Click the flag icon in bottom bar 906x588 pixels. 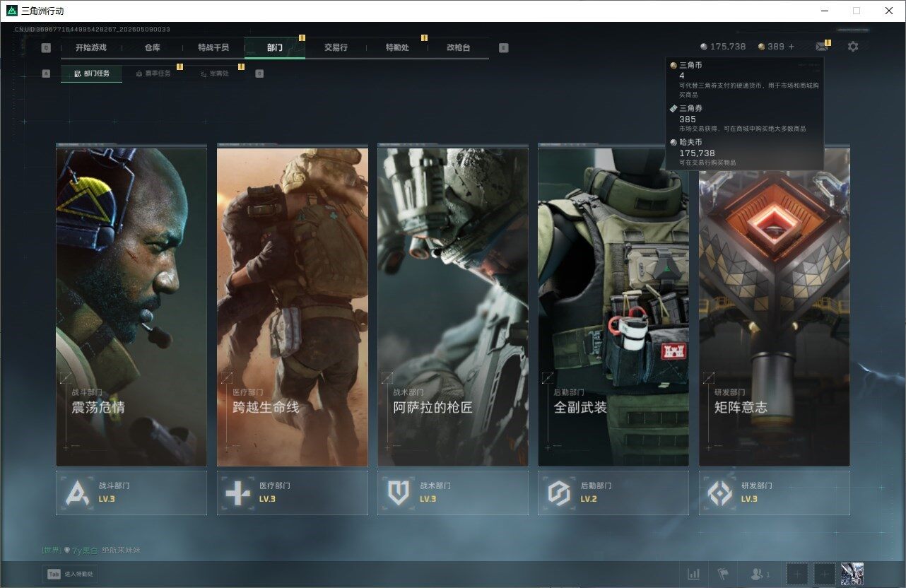(x=723, y=574)
